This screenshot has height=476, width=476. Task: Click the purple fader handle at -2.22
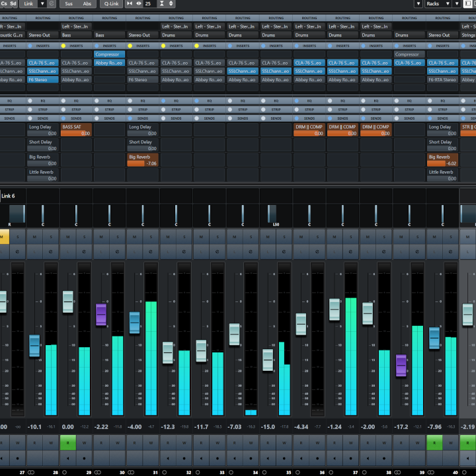pyautogui.click(x=101, y=314)
